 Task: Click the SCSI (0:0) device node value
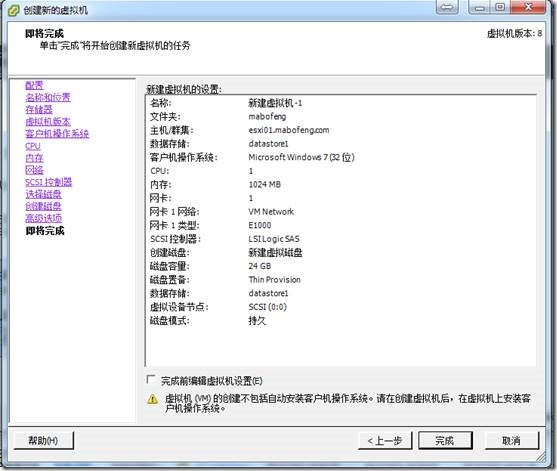pos(267,307)
